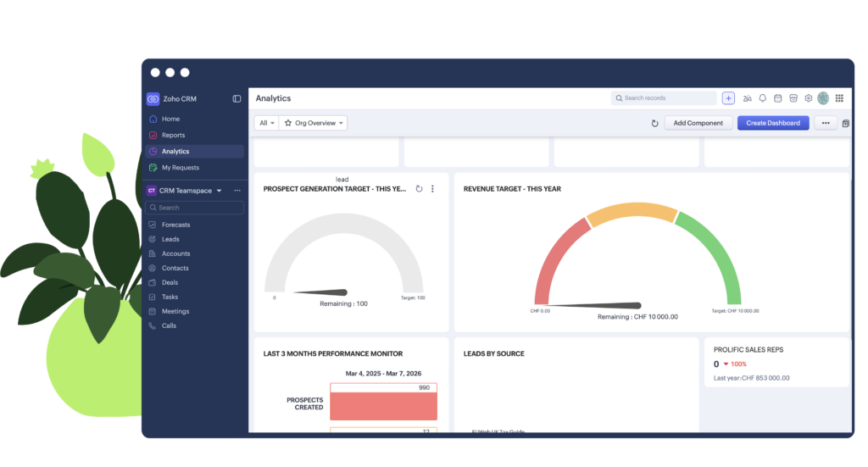Expand the CRM Teamspace dropdown arrow
Image resolution: width=868 pixels, height=467 pixels.
coord(220,191)
